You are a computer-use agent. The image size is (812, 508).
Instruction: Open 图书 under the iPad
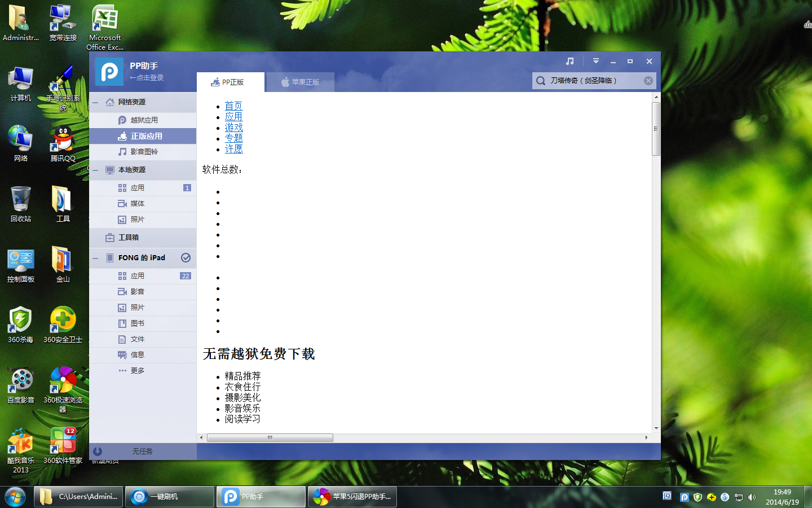click(x=143, y=323)
